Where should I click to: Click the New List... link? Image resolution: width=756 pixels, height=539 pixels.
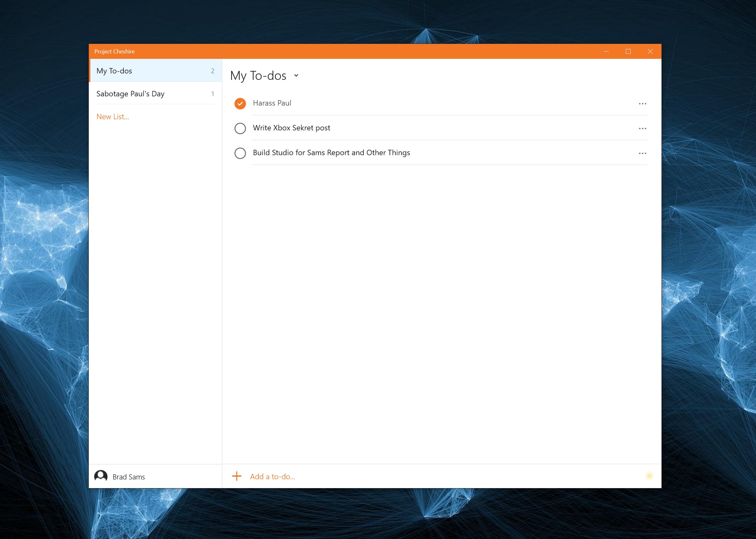113,117
